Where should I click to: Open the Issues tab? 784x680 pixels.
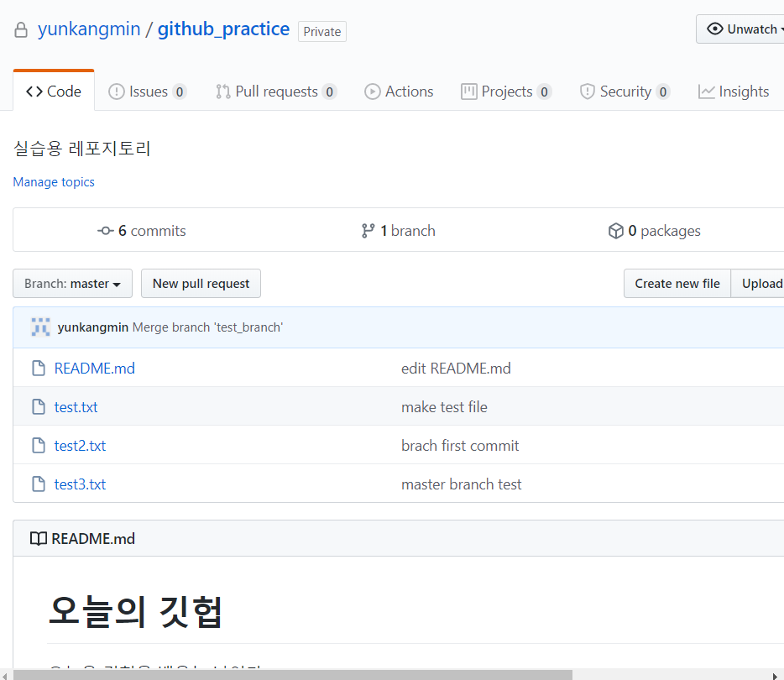pos(148,92)
